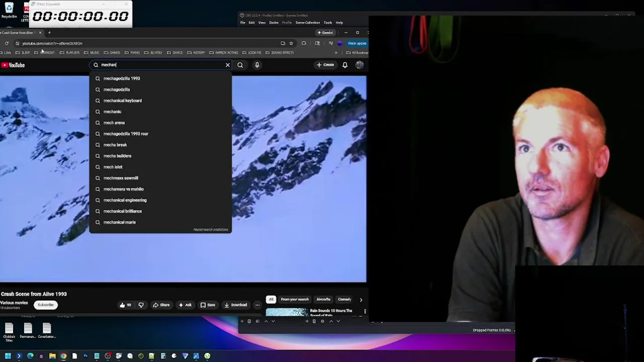Viewport: 644px width, 362px height.
Task: Open the File menu in OBS
Action: coord(243,23)
